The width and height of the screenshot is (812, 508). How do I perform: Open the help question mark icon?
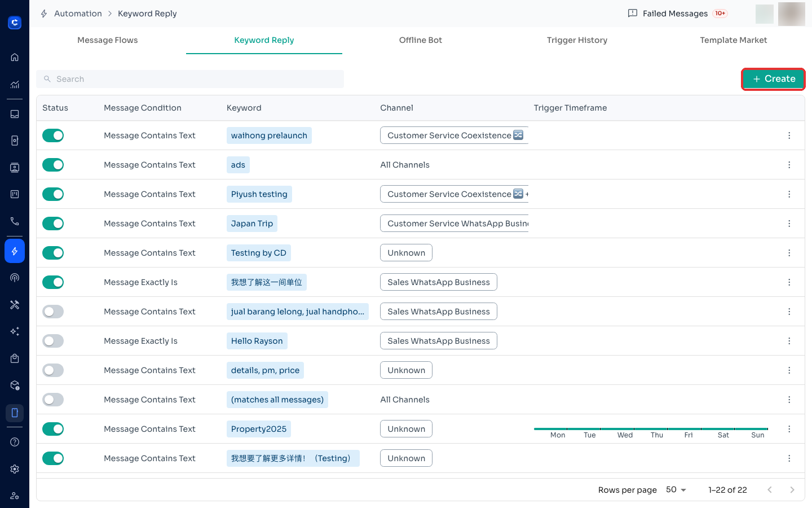(15, 442)
